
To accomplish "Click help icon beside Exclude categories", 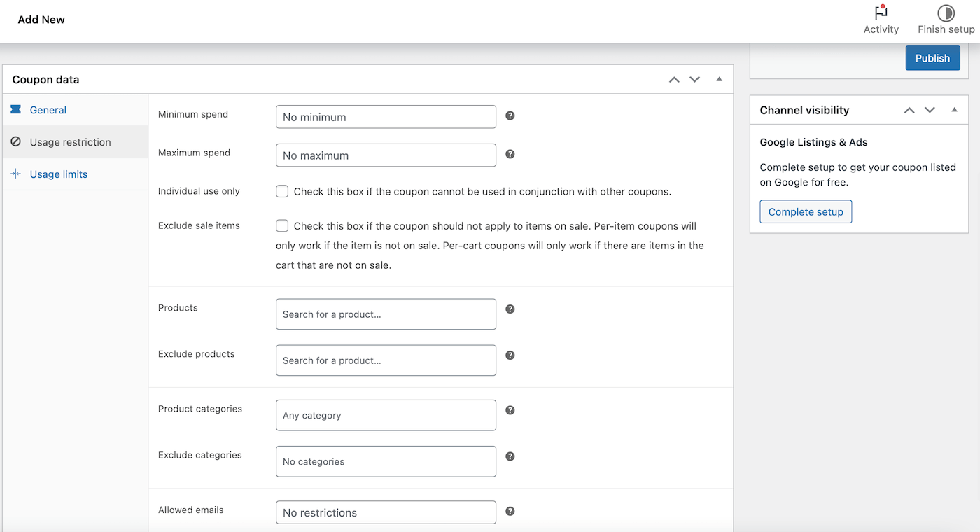I will coord(510,456).
